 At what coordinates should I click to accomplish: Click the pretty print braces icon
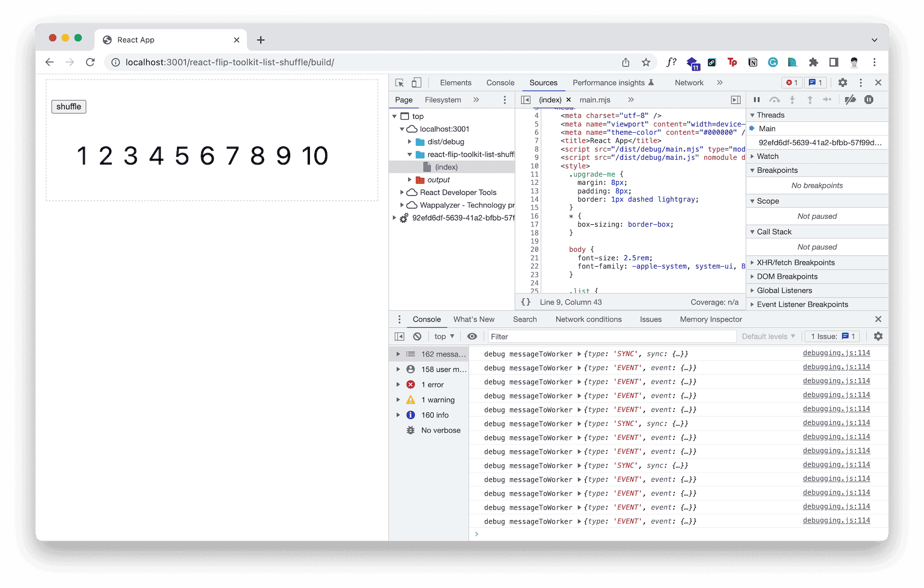[526, 302]
